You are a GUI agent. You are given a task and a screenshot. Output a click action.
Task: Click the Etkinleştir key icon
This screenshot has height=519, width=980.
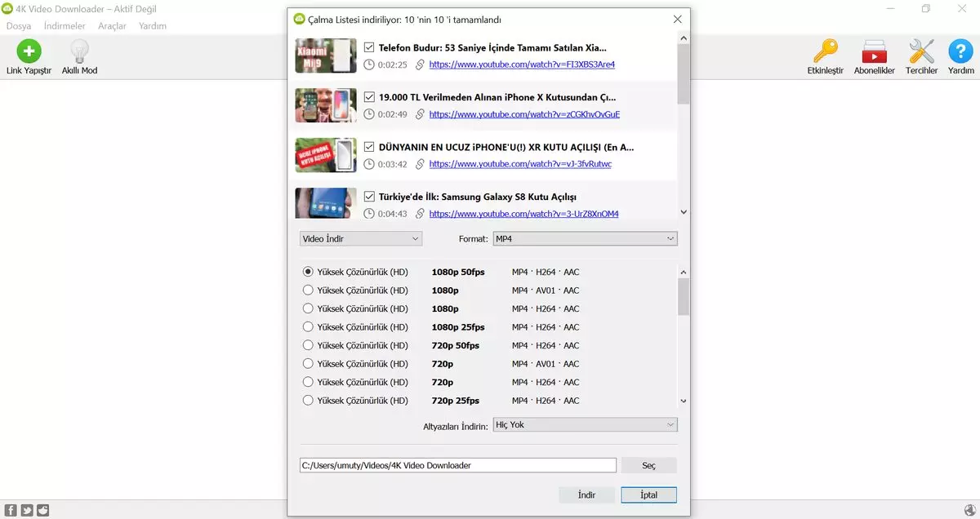(x=826, y=51)
